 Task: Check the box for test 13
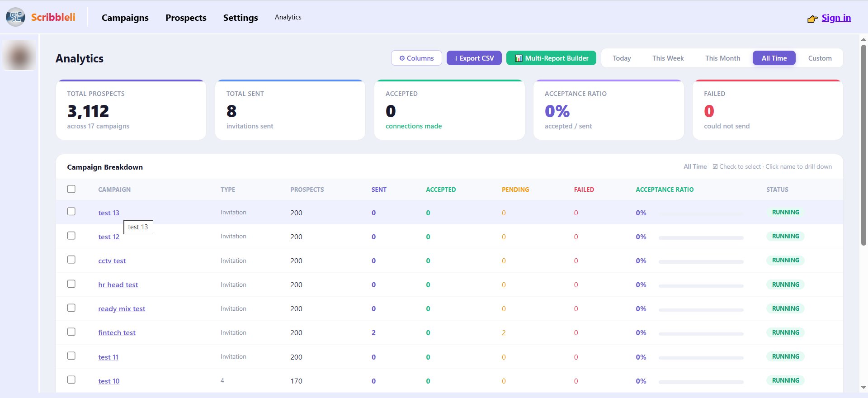[71, 212]
